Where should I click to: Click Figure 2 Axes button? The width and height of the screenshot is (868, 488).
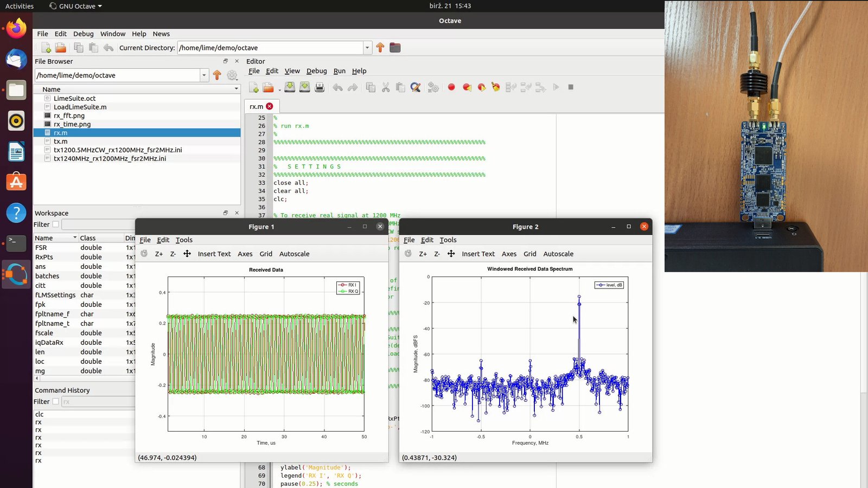coord(509,254)
